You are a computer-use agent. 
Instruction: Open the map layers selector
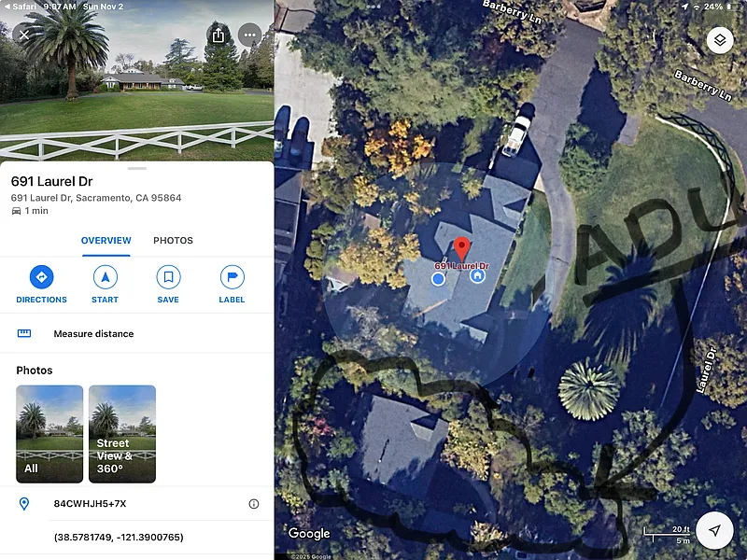click(720, 40)
